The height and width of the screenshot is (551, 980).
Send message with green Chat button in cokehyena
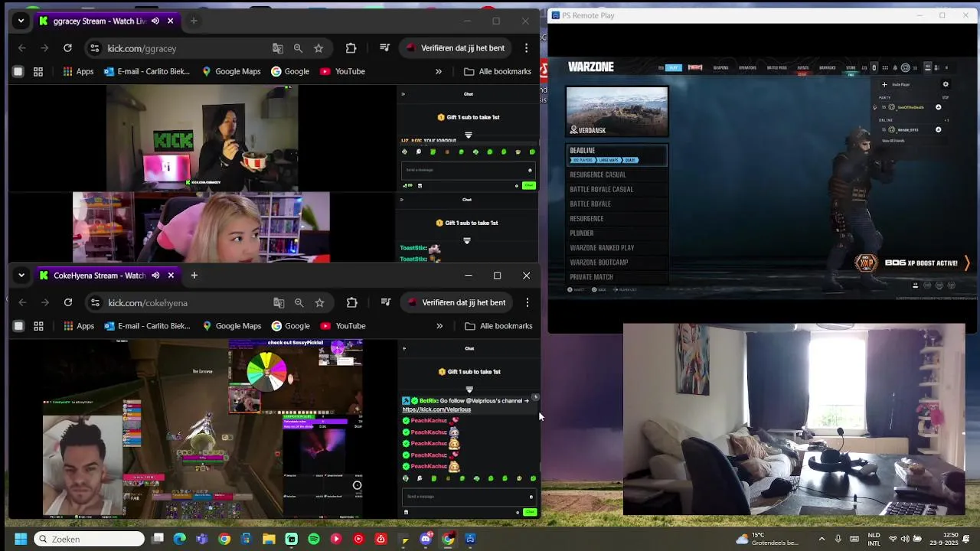click(x=529, y=512)
